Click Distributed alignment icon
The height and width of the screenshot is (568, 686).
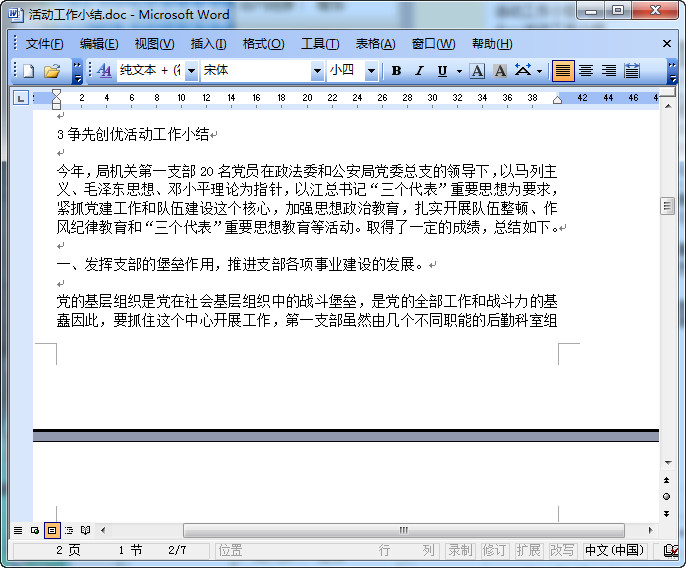pyautogui.click(x=631, y=71)
